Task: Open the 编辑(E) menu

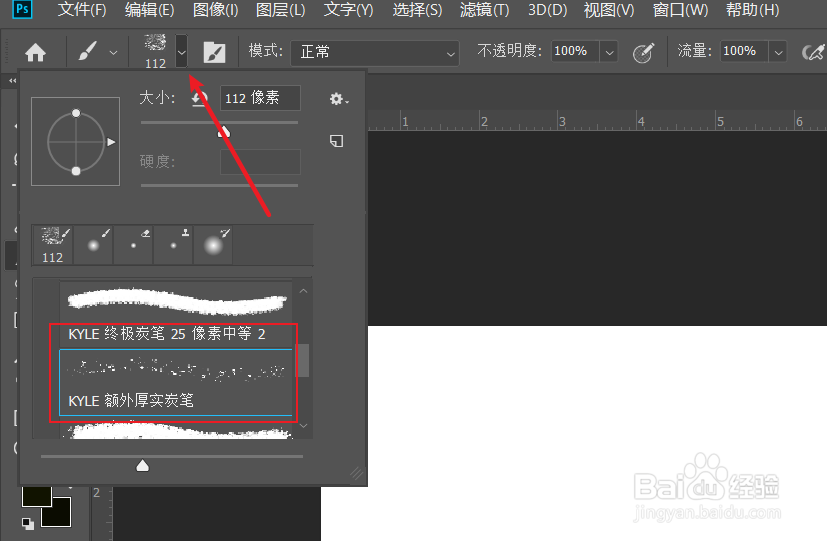Action: click(x=149, y=9)
